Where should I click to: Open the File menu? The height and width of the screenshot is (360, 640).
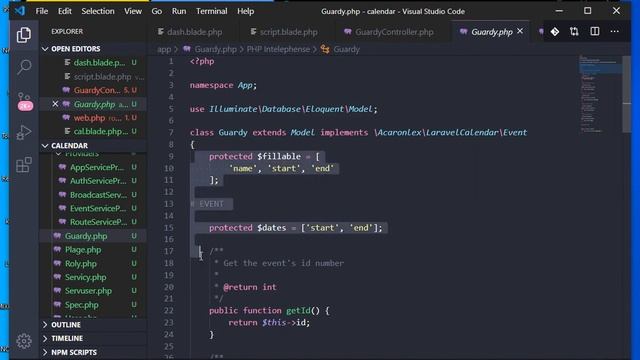(x=42, y=11)
